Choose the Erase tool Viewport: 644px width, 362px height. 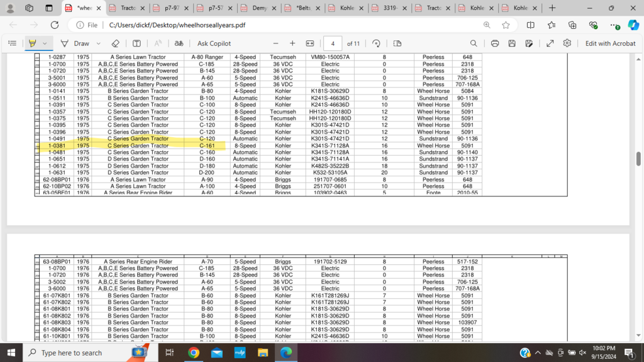click(x=115, y=43)
